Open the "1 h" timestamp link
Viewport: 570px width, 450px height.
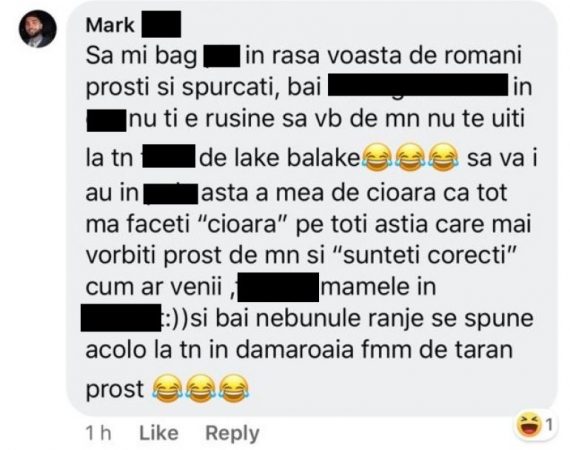click(x=98, y=433)
